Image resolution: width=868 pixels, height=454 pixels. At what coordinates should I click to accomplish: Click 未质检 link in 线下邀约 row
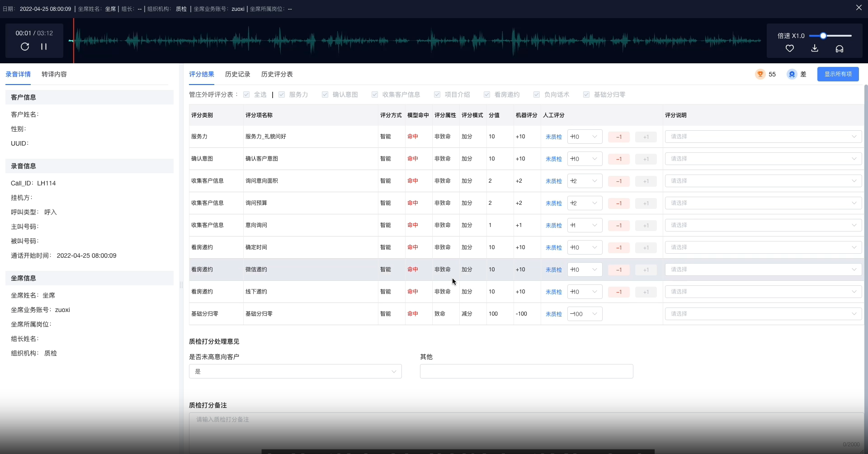coord(554,292)
